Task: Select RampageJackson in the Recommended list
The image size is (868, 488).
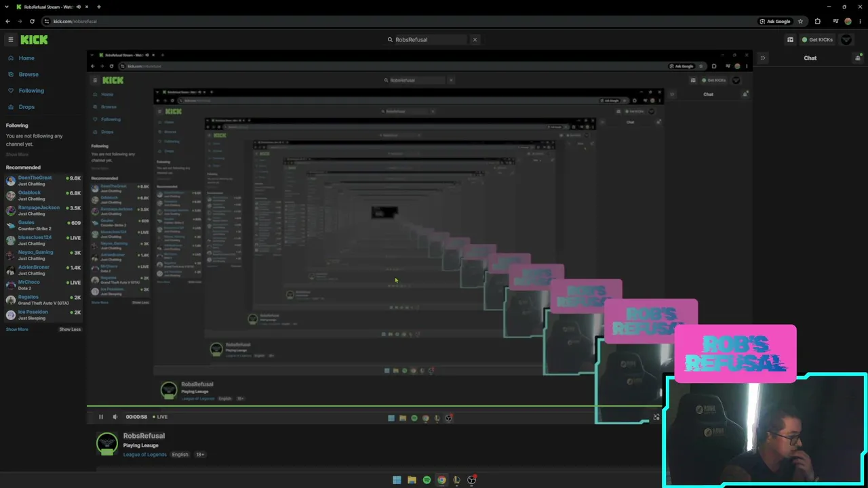Action: click(43, 210)
